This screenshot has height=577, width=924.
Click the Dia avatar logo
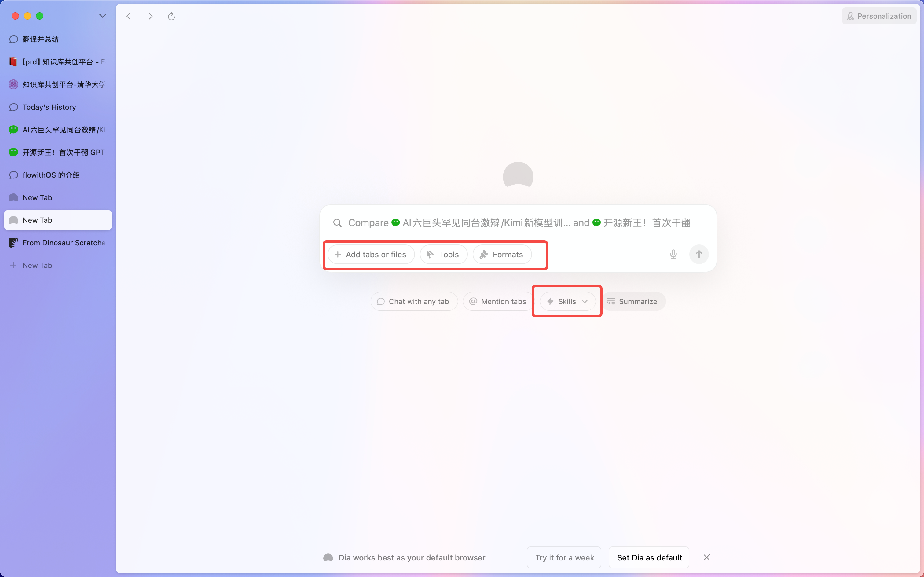point(518,175)
